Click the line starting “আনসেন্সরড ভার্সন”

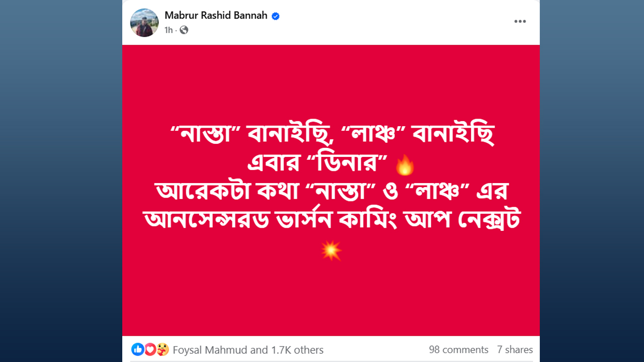tap(331, 220)
